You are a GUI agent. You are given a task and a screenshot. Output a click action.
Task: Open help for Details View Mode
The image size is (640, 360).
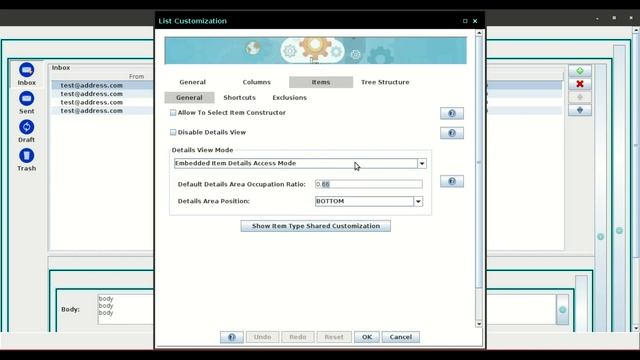tap(452, 181)
